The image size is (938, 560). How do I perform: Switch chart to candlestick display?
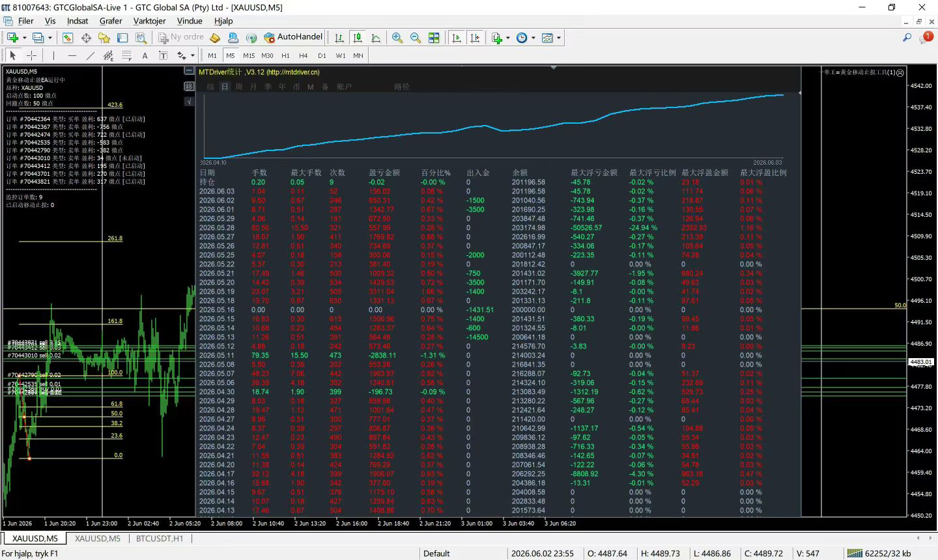tap(358, 38)
